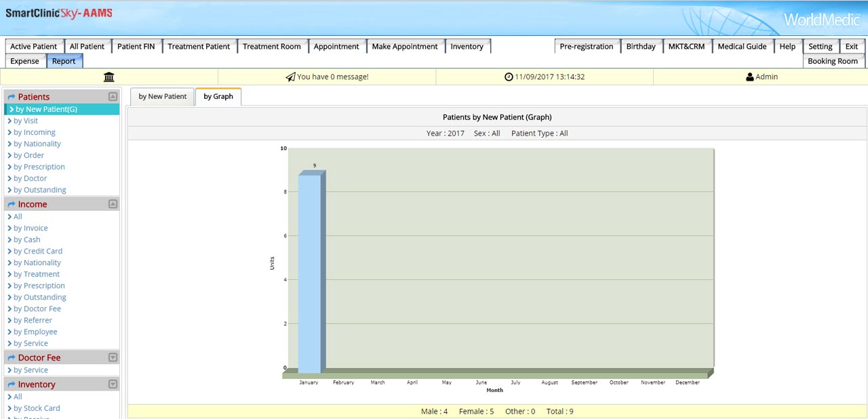The width and height of the screenshot is (868, 419).
Task: Click the Doctor Fee section arrow icon
Action: point(12,358)
